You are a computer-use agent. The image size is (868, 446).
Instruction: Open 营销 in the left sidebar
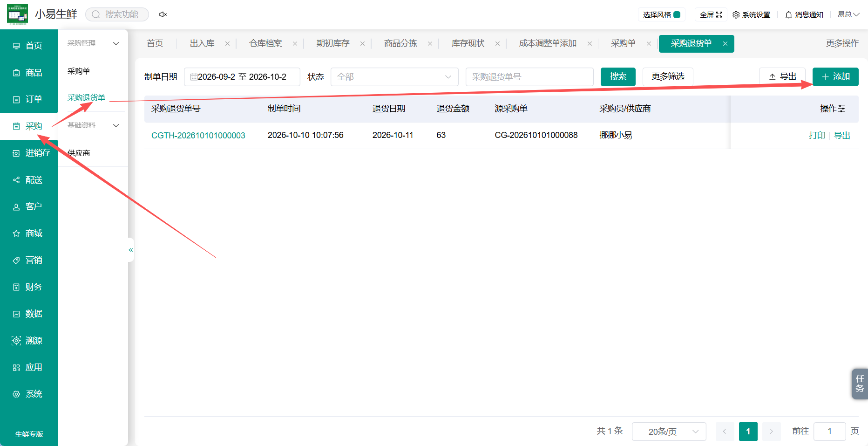click(x=29, y=260)
